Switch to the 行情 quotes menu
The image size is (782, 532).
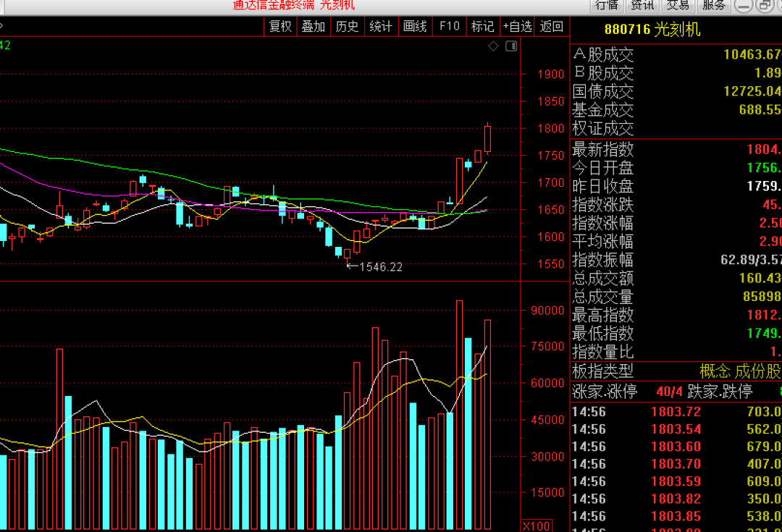click(607, 5)
